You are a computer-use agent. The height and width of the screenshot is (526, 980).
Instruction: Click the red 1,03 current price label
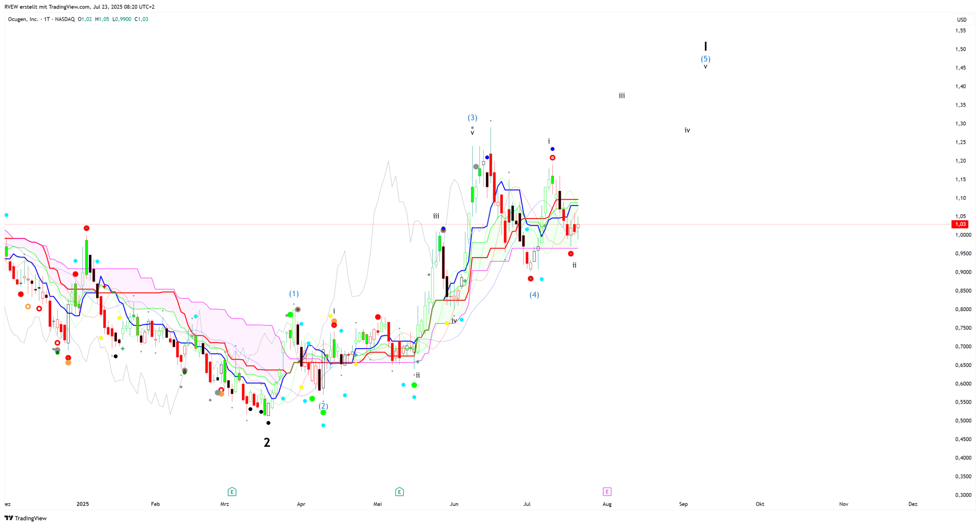pyautogui.click(x=960, y=224)
